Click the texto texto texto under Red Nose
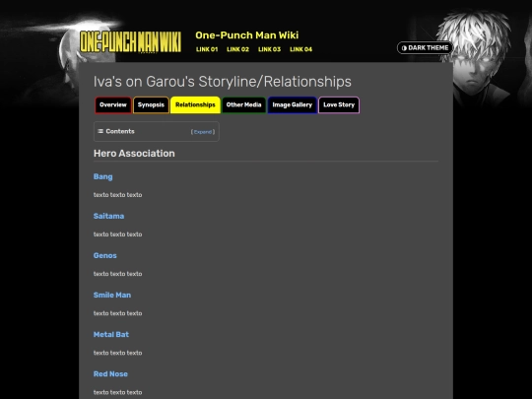The image size is (532, 399). 118,392
